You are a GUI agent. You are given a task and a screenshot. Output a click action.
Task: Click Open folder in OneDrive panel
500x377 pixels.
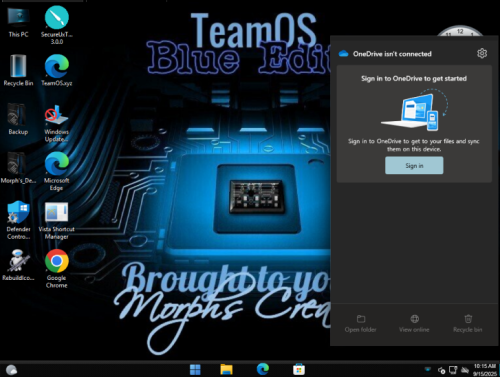(x=361, y=324)
